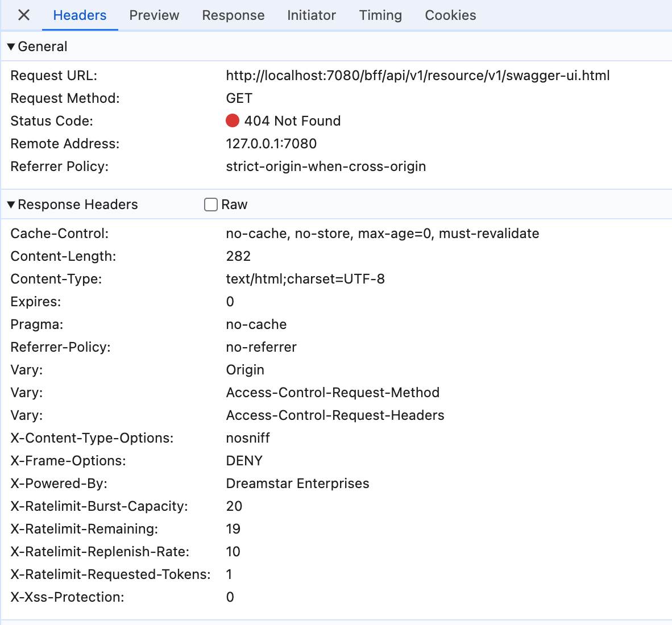This screenshot has width=672, height=625.
Task: Click the disclosure triangle beside General
Action: (10, 47)
